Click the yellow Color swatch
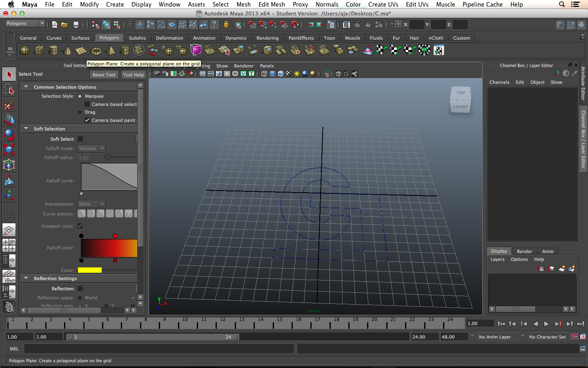 coord(90,270)
